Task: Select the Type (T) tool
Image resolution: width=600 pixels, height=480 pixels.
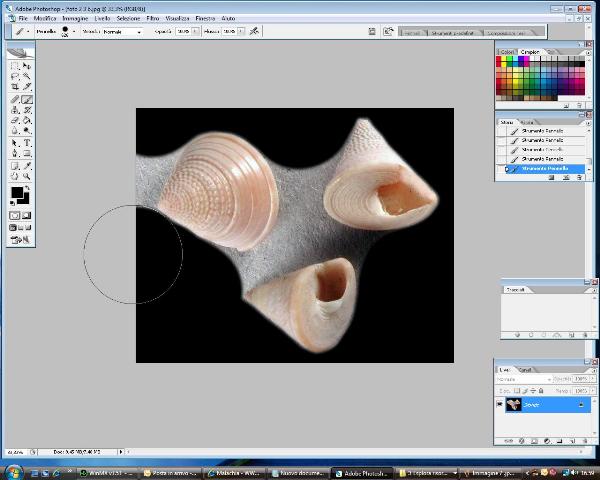Action: [27, 142]
